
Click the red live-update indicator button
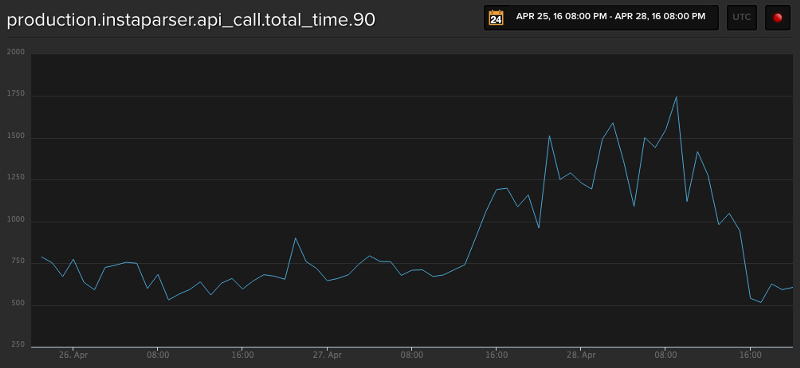pos(778,18)
